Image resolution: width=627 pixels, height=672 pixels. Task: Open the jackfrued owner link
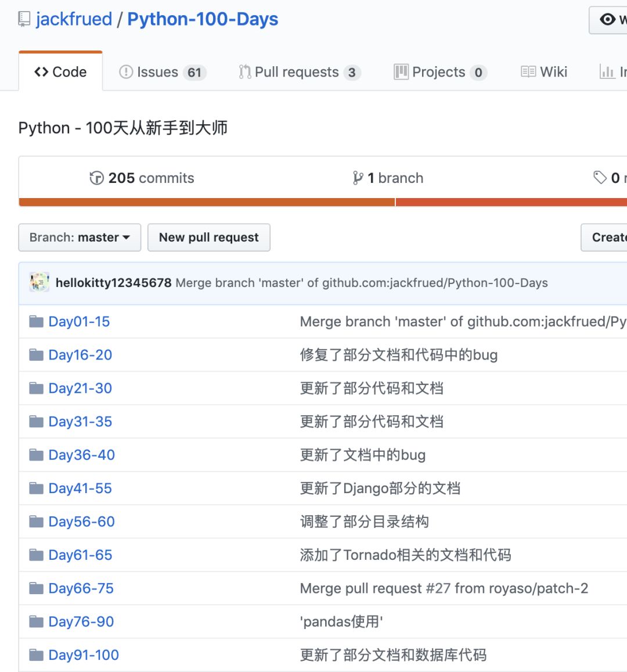coord(74,19)
